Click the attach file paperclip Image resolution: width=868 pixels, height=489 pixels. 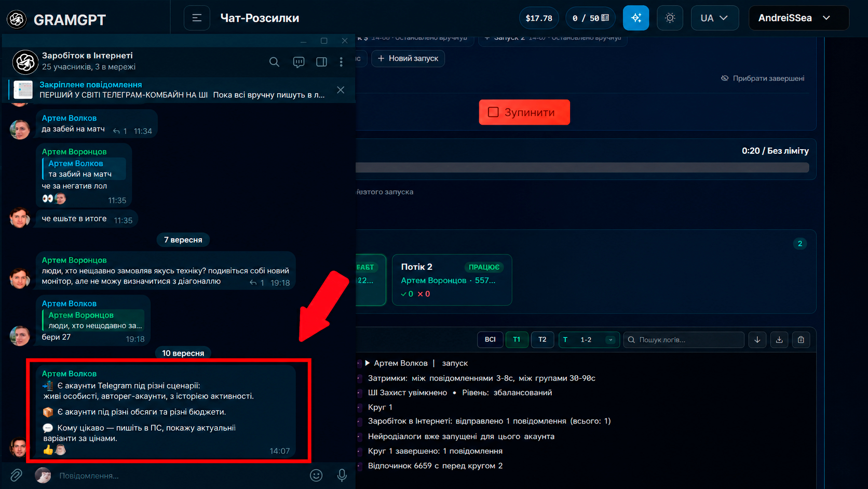[16, 475]
